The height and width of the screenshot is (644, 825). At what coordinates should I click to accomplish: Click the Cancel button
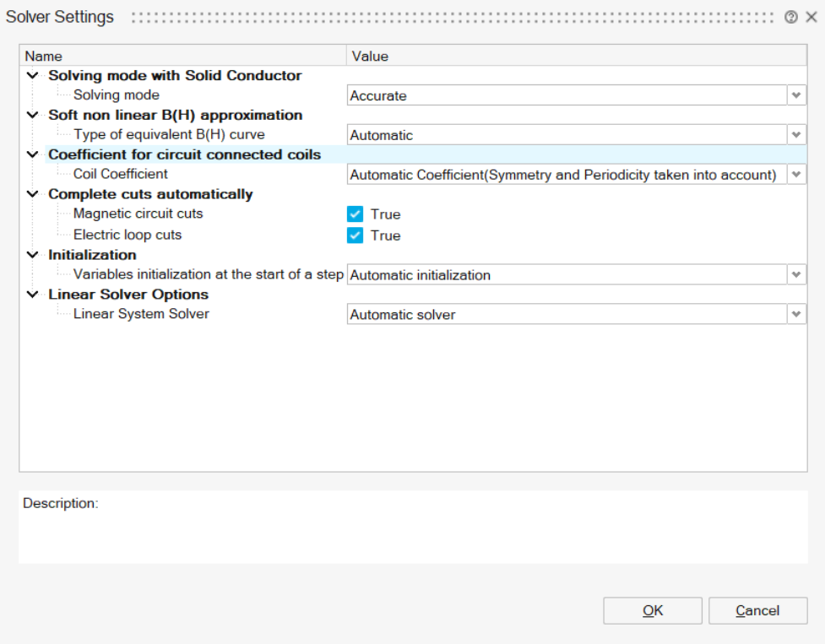[x=757, y=611]
